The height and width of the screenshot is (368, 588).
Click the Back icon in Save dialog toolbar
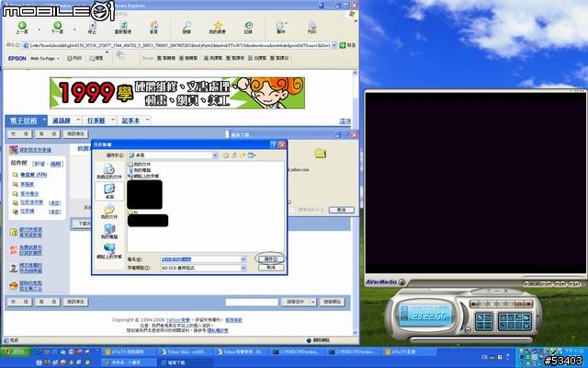[x=226, y=155]
